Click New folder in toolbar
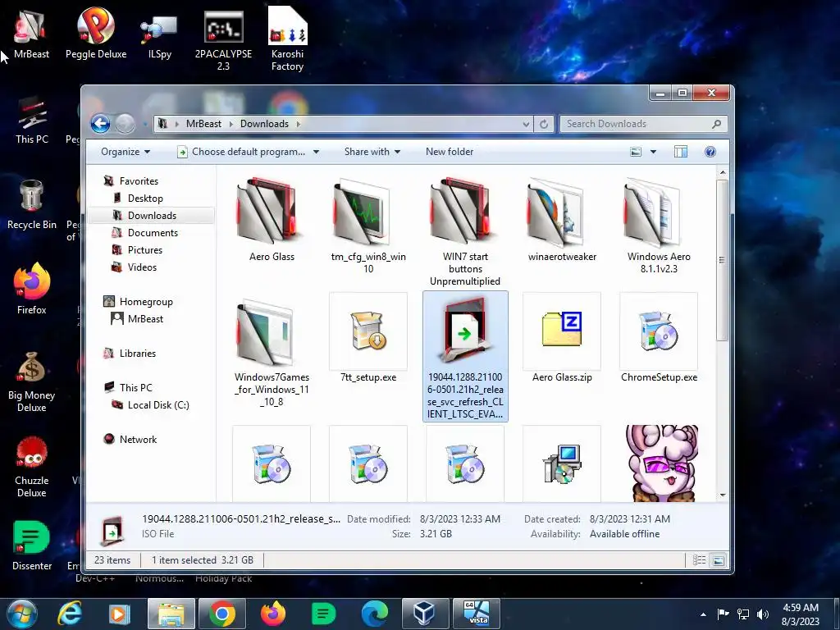 (x=450, y=152)
